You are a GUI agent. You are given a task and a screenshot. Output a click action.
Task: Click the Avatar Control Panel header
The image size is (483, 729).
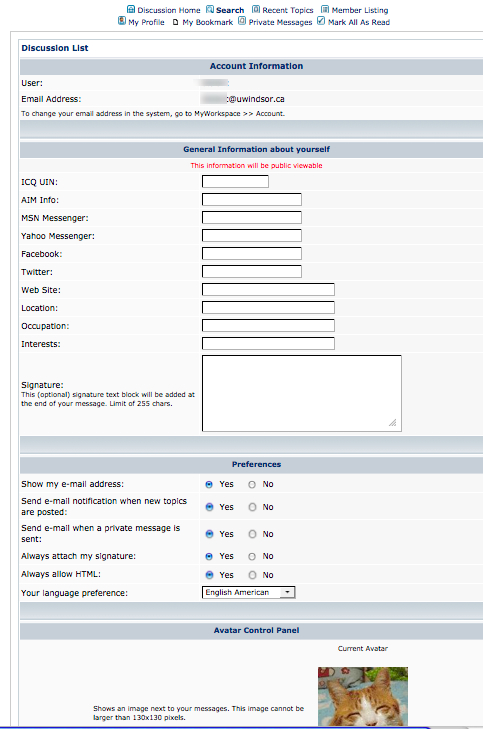pyautogui.click(x=256, y=630)
